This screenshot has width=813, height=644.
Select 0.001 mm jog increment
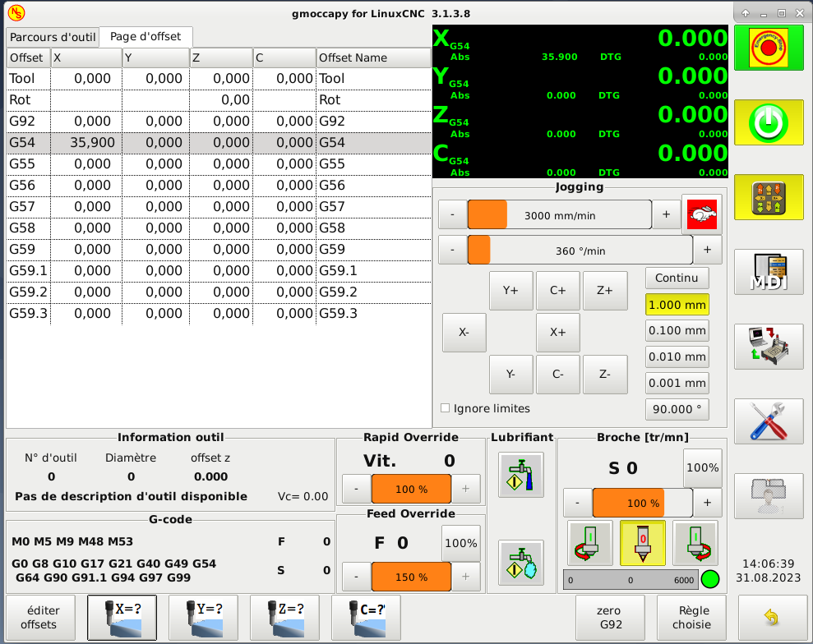tap(677, 384)
